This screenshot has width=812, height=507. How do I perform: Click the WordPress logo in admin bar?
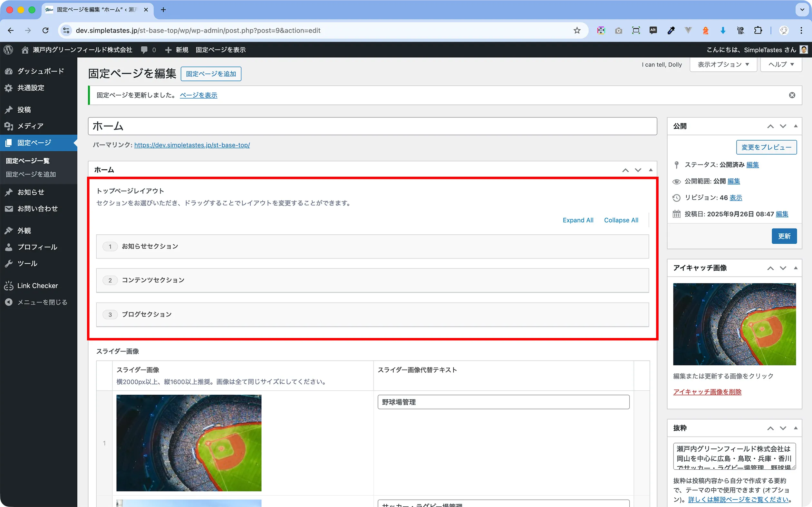coord(8,50)
